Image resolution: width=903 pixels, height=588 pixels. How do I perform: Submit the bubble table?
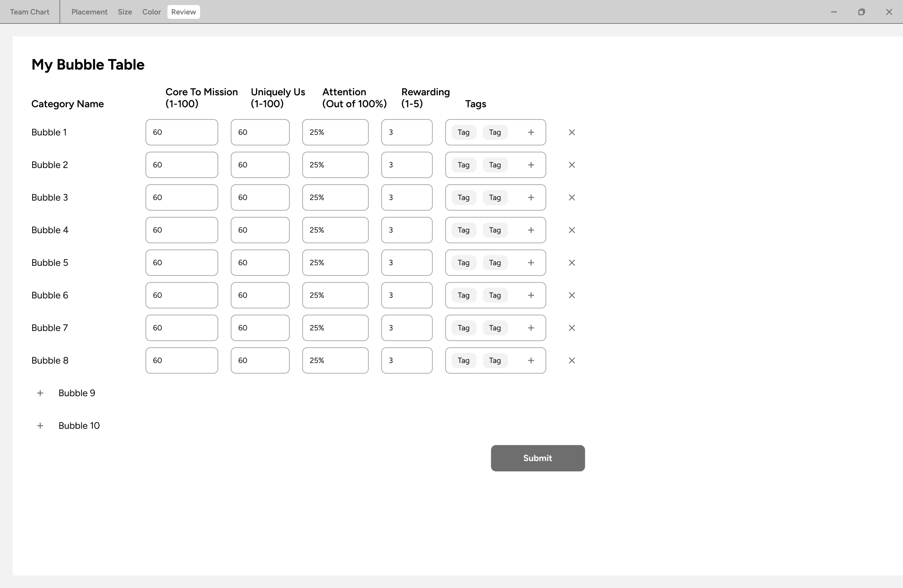click(x=538, y=458)
